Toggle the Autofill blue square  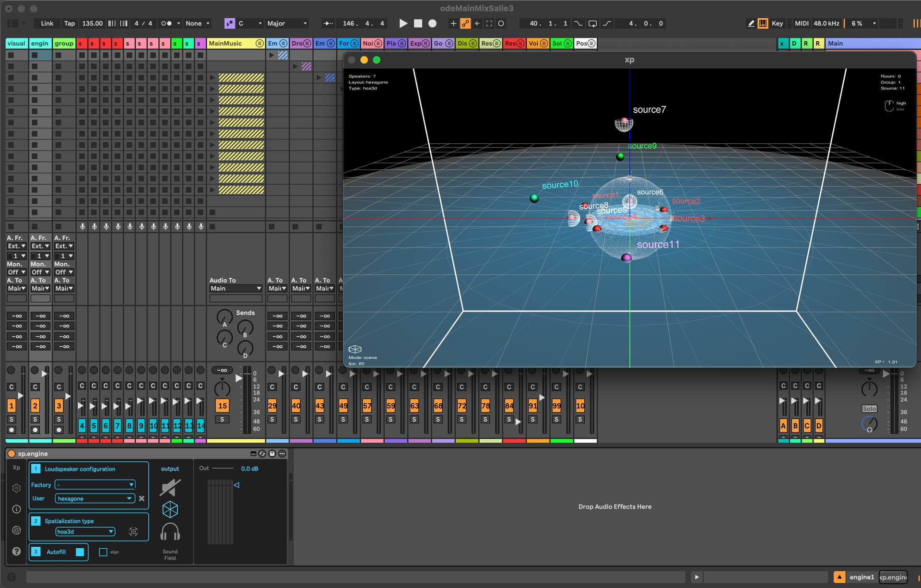pyautogui.click(x=80, y=552)
